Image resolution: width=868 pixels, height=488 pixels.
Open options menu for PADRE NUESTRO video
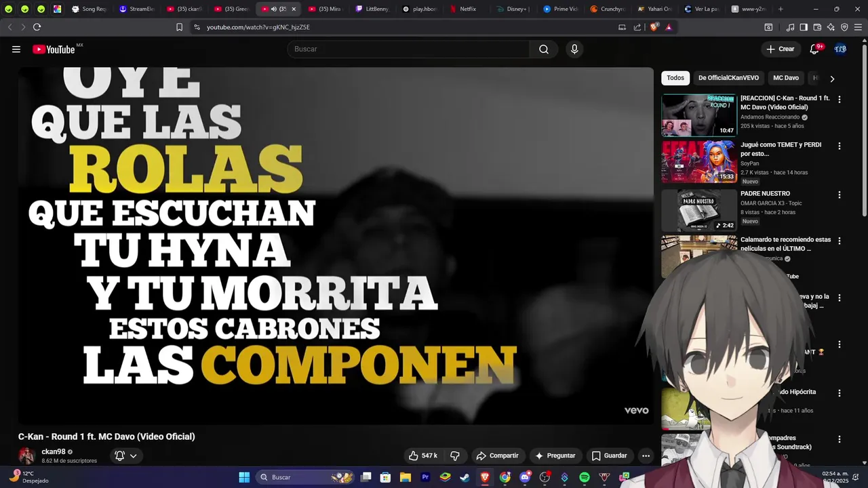[x=840, y=195]
